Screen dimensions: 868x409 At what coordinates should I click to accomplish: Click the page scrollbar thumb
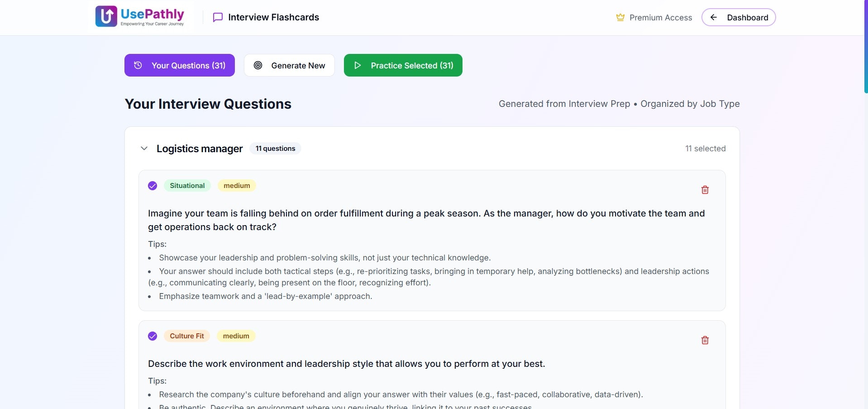point(866,46)
